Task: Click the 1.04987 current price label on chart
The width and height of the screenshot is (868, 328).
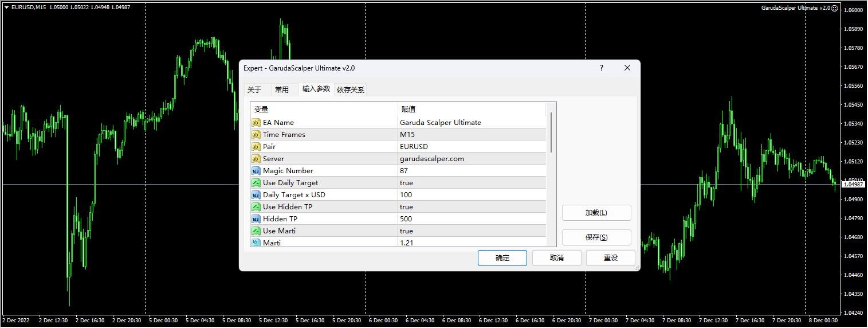Action: coord(853,184)
